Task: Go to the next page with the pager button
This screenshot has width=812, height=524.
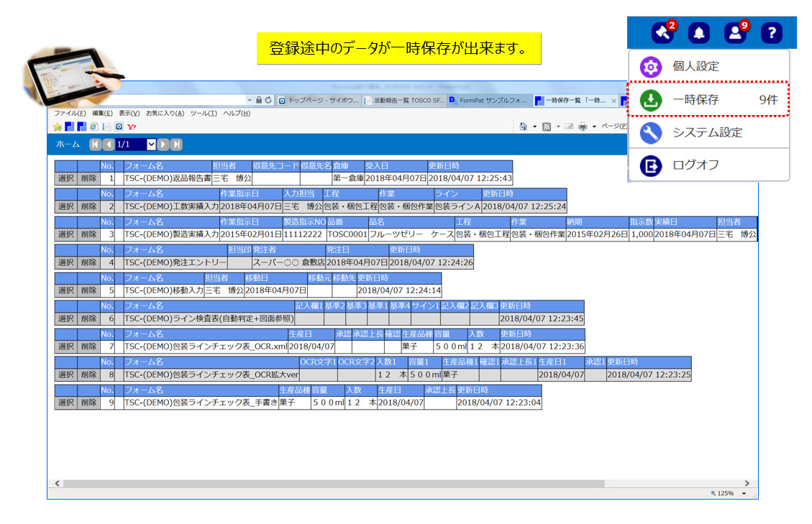Action: coord(163,144)
